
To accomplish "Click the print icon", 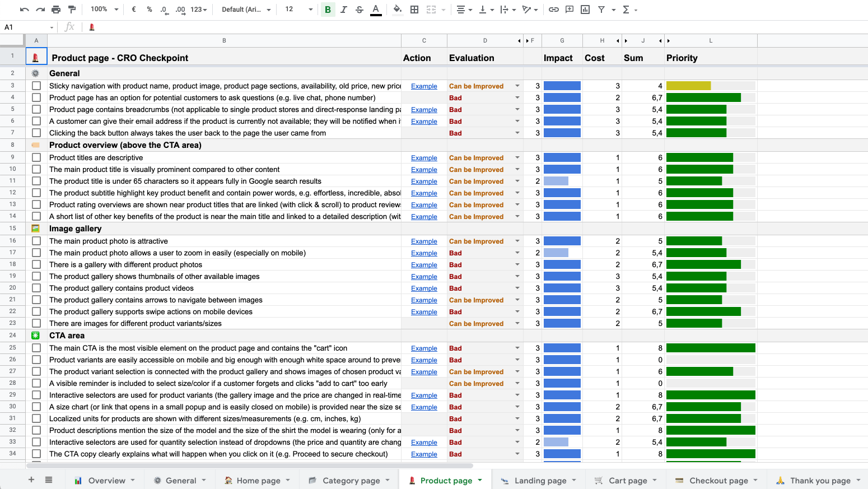I will coord(56,10).
